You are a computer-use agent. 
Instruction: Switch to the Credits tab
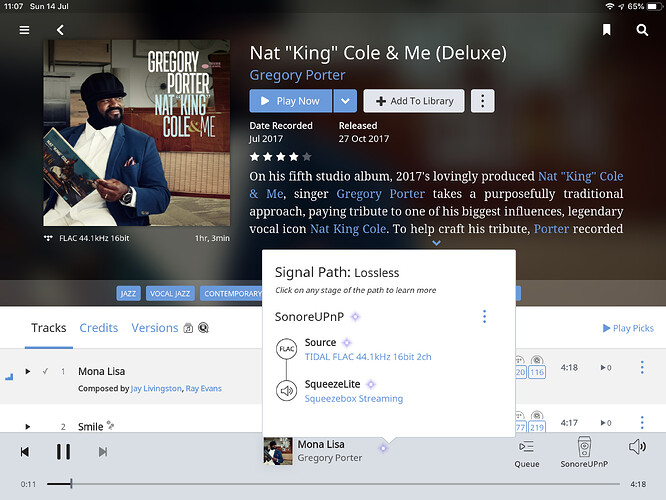[x=99, y=328]
